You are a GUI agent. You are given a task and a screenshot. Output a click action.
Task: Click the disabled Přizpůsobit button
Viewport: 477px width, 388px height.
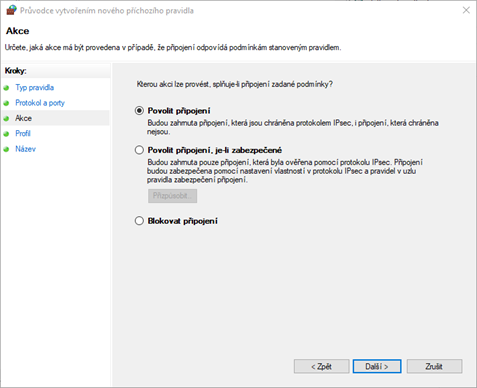click(x=172, y=196)
